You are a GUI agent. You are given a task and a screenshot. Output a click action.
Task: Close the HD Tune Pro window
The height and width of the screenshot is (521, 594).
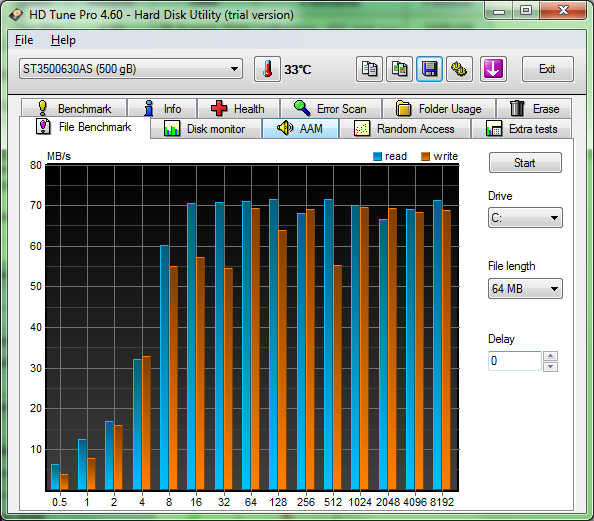[x=563, y=11]
